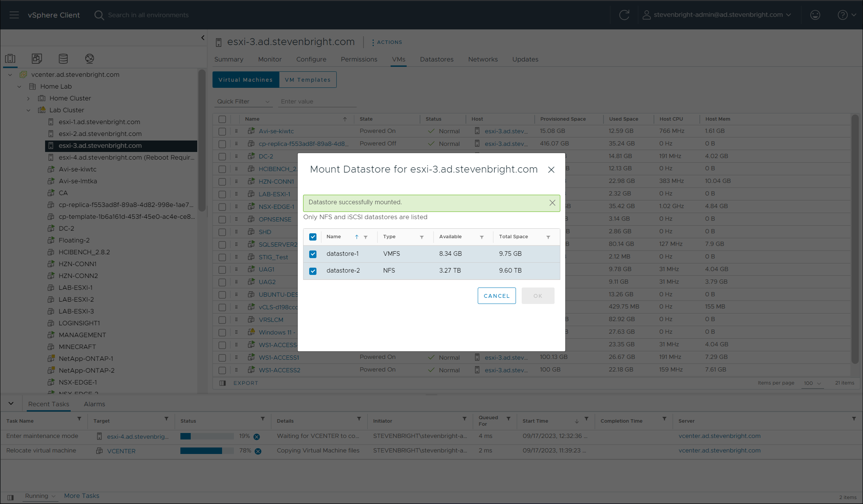The width and height of the screenshot is (863, 504).
Task: Open the smiley feedback icon
Action: [x=815, y=15]
